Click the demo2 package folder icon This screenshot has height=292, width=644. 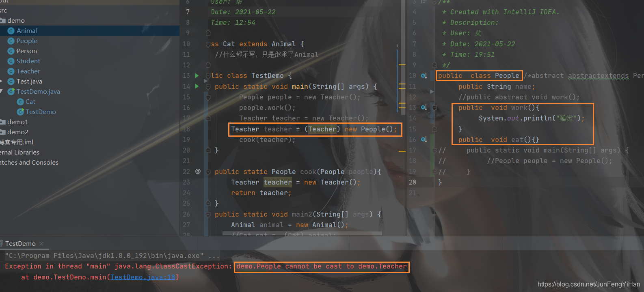[2, 132]
